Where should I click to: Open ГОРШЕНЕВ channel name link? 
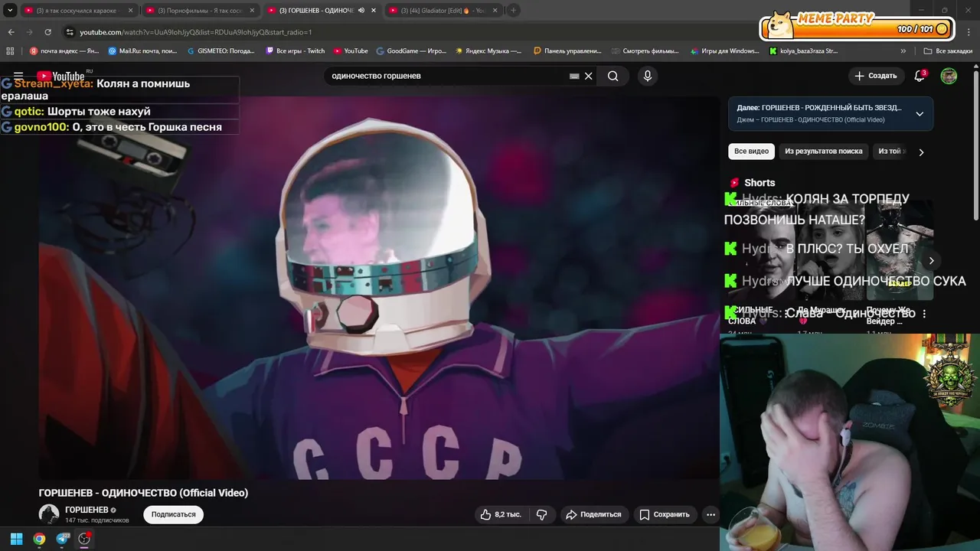click(87, 510)
